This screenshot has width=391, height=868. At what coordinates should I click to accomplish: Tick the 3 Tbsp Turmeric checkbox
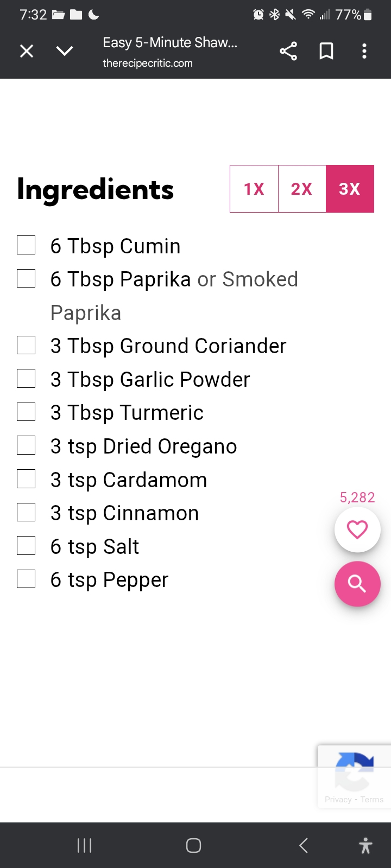point(26,412)
